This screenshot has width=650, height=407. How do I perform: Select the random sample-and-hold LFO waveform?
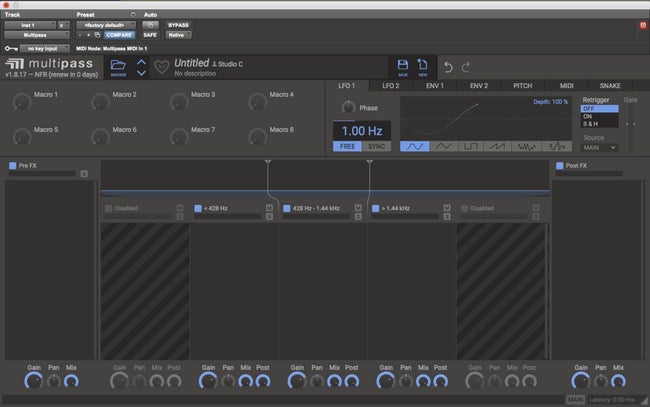tap(557, 146)
